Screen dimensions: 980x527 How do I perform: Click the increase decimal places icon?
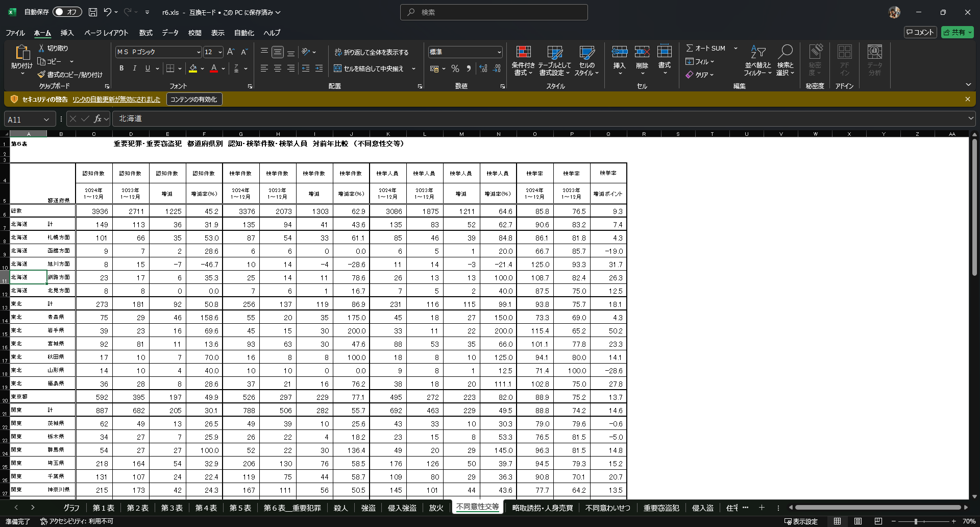(483, 68)
